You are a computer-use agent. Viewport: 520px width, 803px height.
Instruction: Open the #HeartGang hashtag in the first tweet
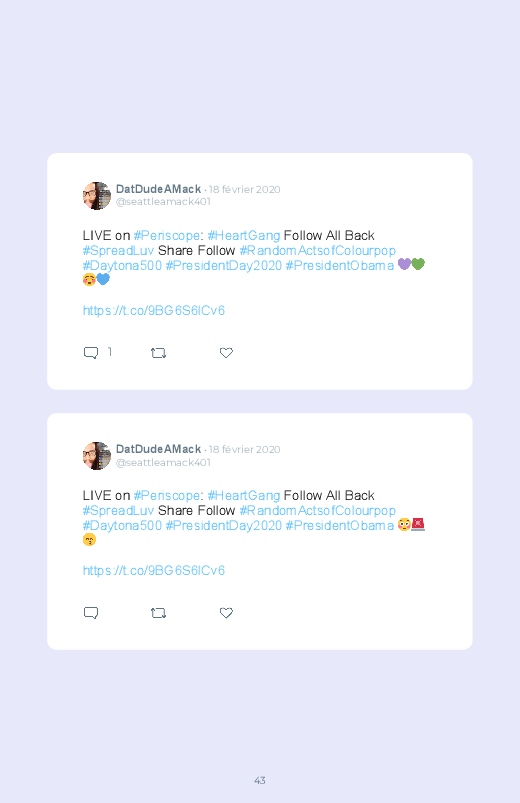click(x=244, y=236)
